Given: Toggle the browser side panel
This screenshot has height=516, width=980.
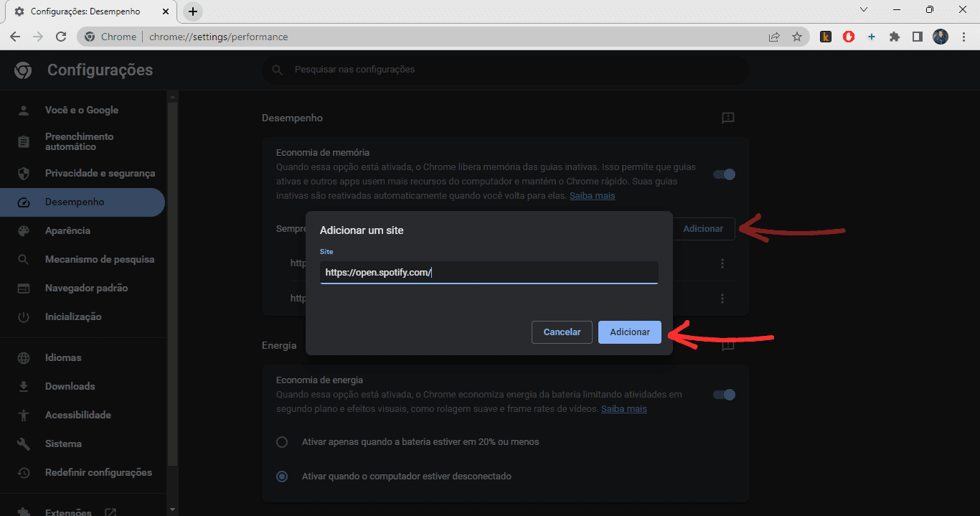Looking at the screenshot, I should [x=918, y=37].
